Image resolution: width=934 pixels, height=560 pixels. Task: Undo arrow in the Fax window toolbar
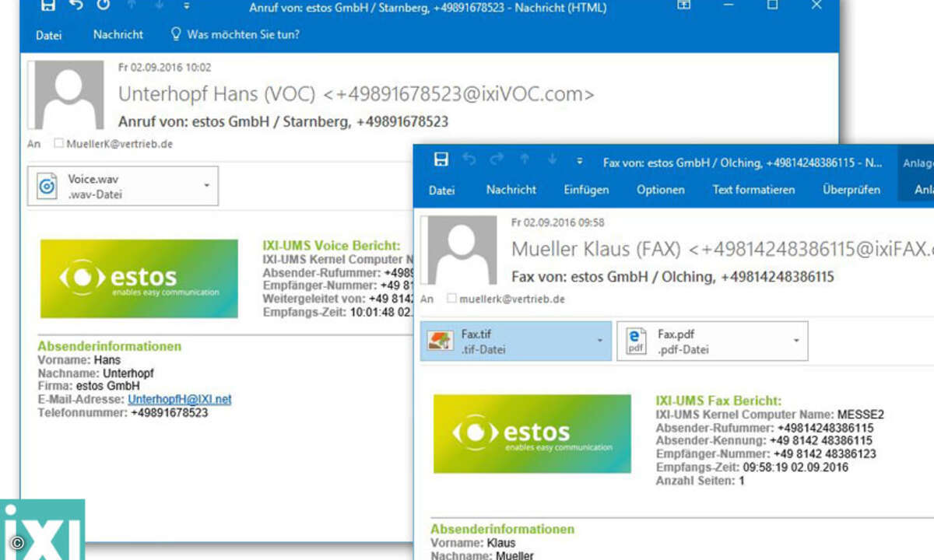click(469, 160)
